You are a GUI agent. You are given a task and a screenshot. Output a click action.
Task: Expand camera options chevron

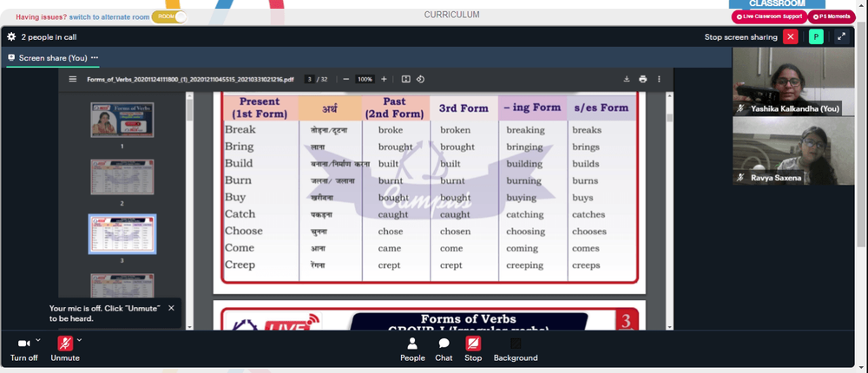pos(37,340)
